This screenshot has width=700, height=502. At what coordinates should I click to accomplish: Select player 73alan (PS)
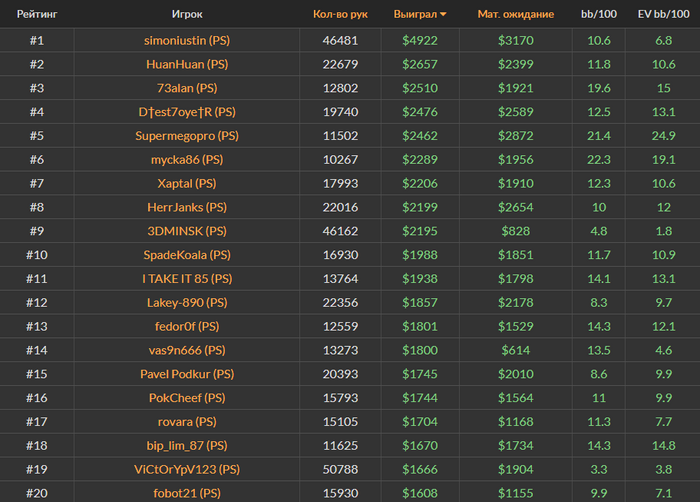pos(187,88)
